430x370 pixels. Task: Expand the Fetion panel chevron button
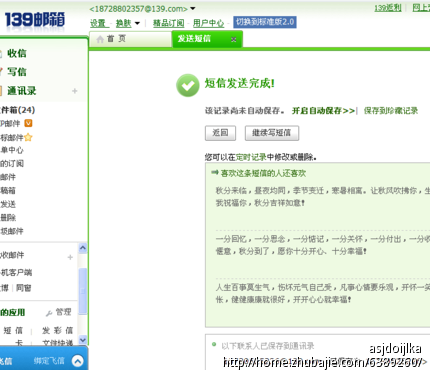click(78, 361)
